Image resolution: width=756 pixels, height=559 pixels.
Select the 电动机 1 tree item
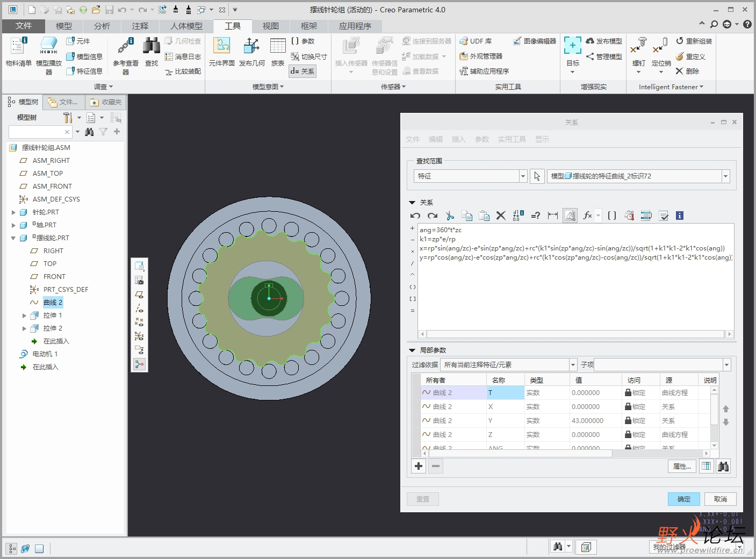pos(45,354)
